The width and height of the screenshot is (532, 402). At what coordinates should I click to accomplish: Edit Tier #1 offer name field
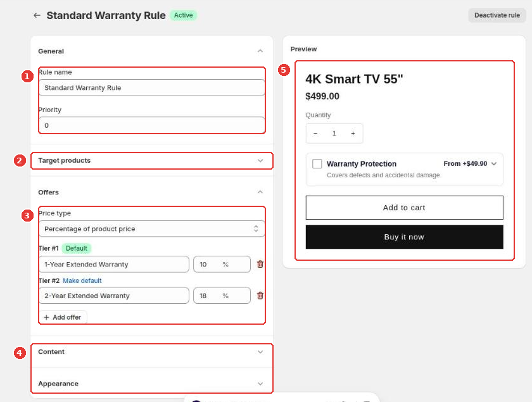pyautogui.click(x=114, y=264)
